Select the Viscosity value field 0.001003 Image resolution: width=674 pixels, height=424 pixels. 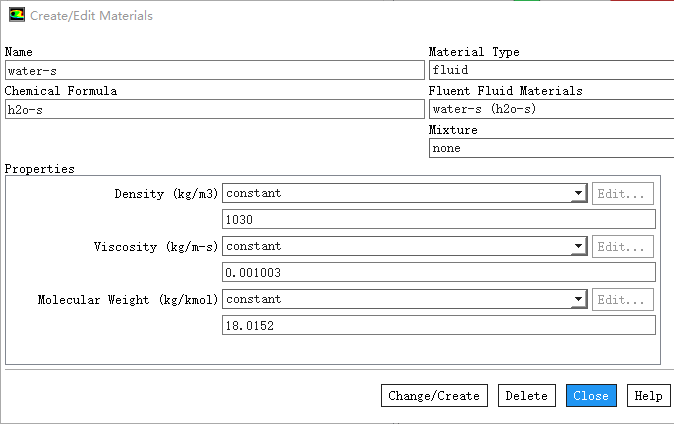click(438, 272)
